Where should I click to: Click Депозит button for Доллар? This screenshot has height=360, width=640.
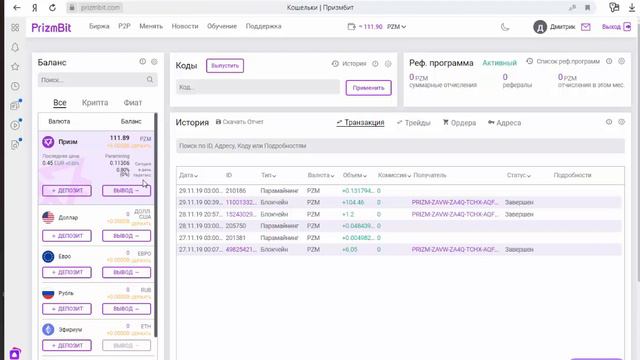coord(67,236)
